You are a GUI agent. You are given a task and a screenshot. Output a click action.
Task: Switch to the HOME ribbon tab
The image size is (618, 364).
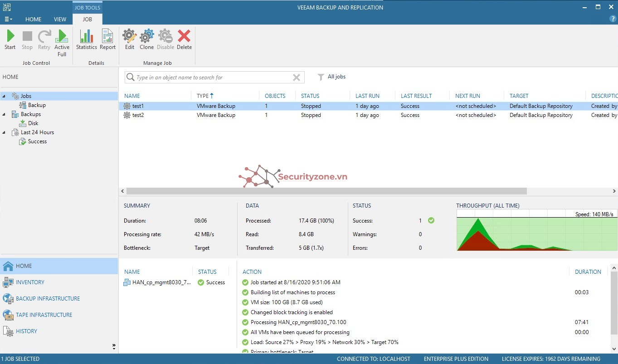pyautogui.click(x=33, y=19)
